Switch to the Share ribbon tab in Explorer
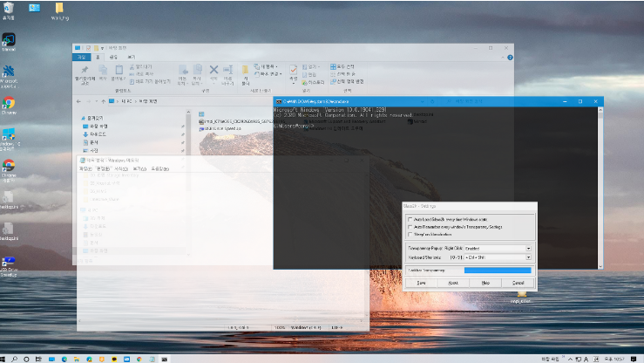 click(113, 57)
